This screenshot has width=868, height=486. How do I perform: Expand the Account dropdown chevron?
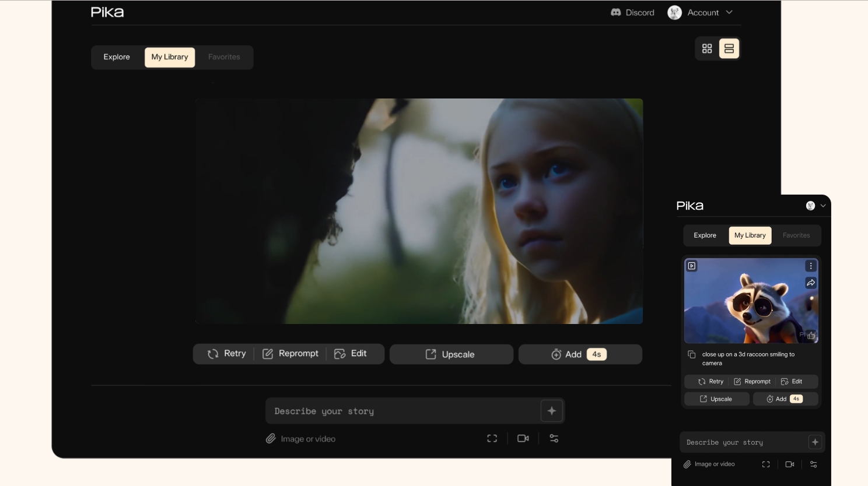click(x=729, y=12)
